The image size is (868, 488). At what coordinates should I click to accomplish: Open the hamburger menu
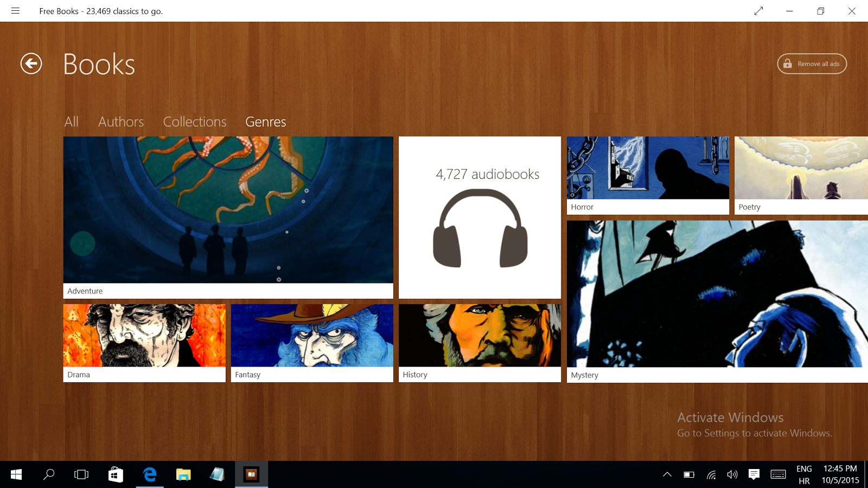click(15, 11)
